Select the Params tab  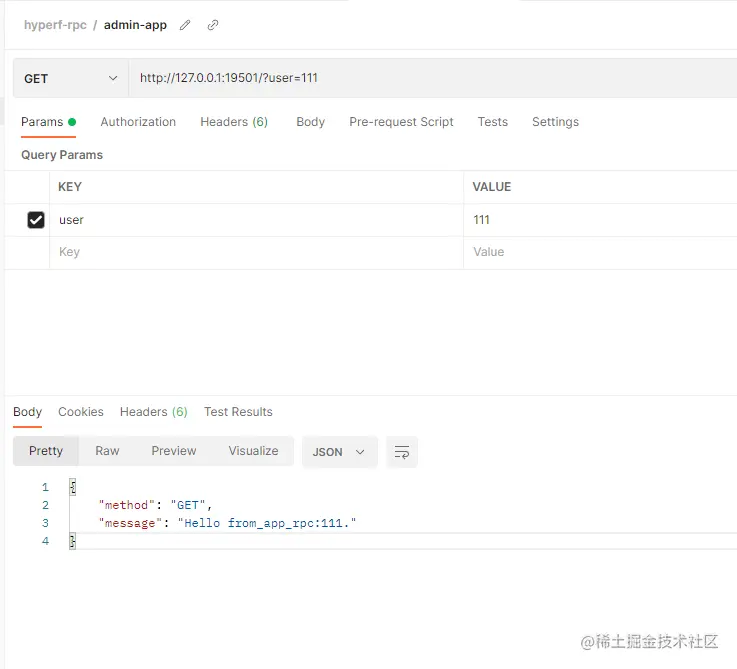(x=48, y=122)
